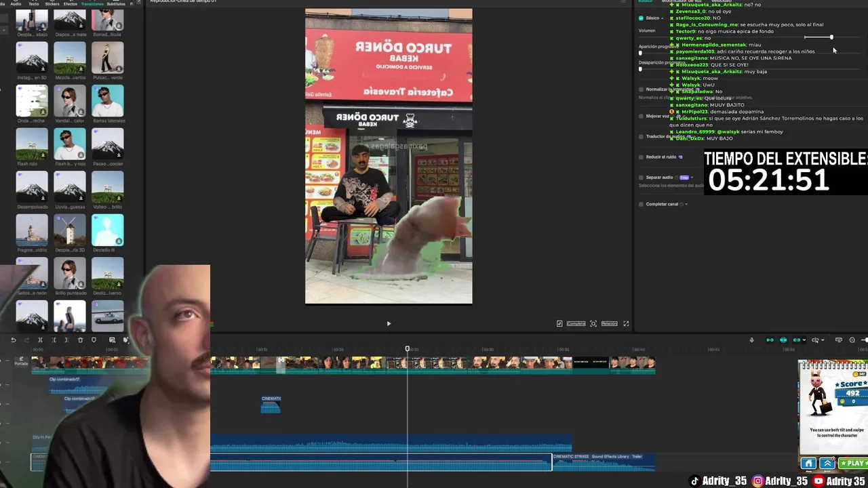Switch to the Texto tab

[x=34, y=3]
